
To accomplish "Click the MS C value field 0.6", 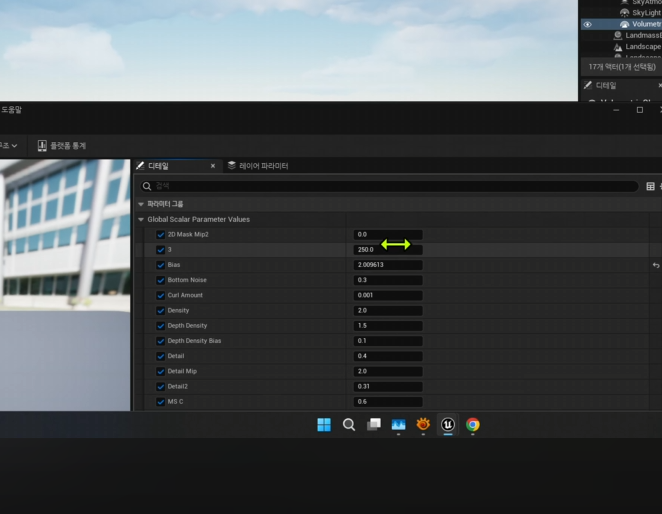I will coord(388,402).
